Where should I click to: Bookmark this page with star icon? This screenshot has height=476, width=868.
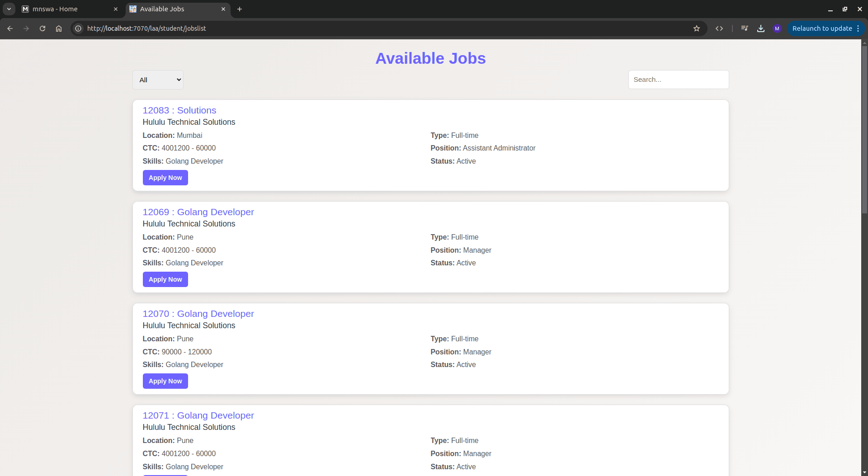click(697, 28)
